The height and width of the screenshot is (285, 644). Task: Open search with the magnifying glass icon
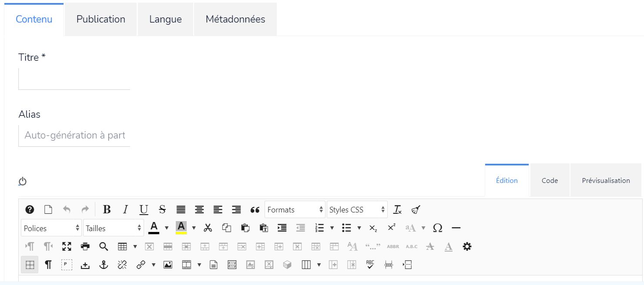[104, 247]
